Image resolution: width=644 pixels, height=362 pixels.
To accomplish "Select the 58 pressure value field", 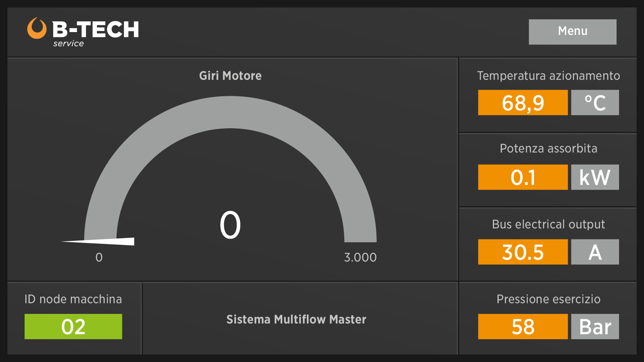I will 522,326.
